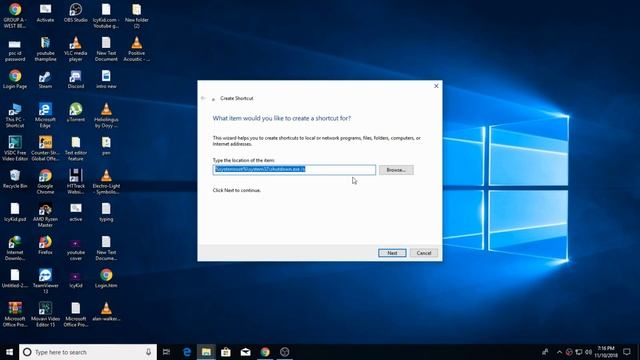Show hidden system tray icons
This screenshot has width=640, height=360.
[559, 352]
